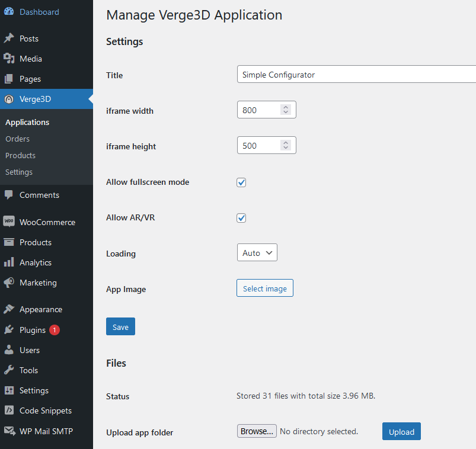Go to Dashboard menu item
The width and height of the screenshot is (476, 449).
[39, 12]
